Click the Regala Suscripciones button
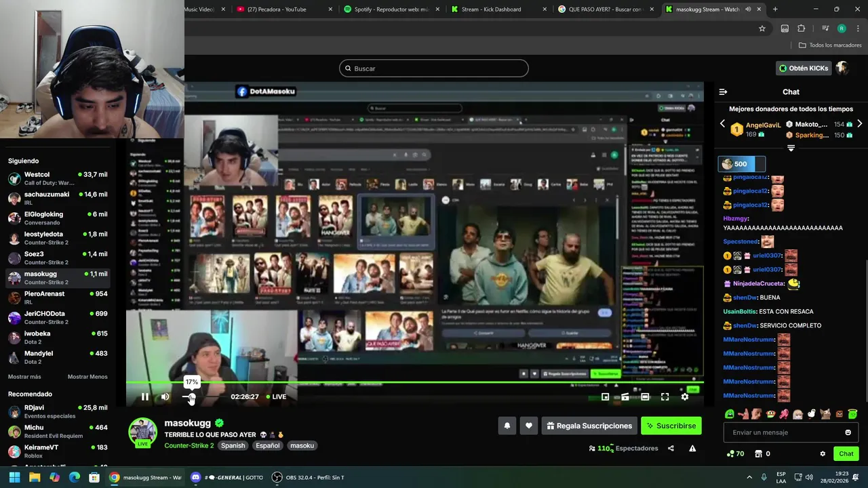868x488 pixels. click(589, 426)
